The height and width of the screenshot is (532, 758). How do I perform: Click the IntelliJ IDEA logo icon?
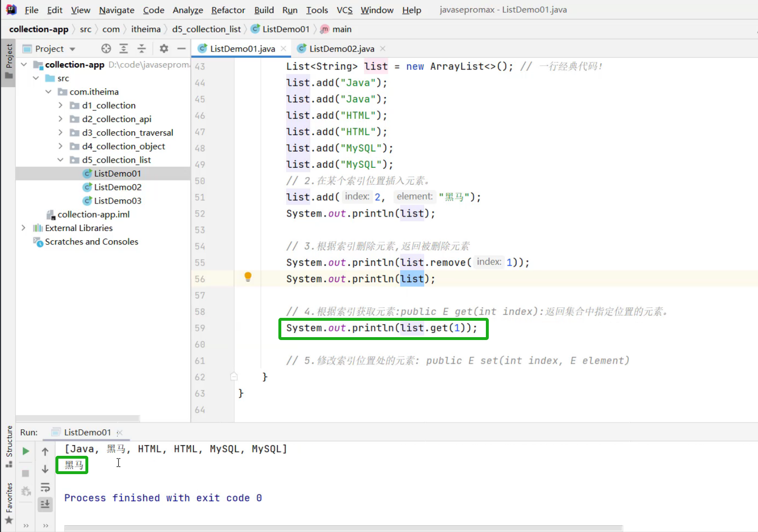click(11, 10)
